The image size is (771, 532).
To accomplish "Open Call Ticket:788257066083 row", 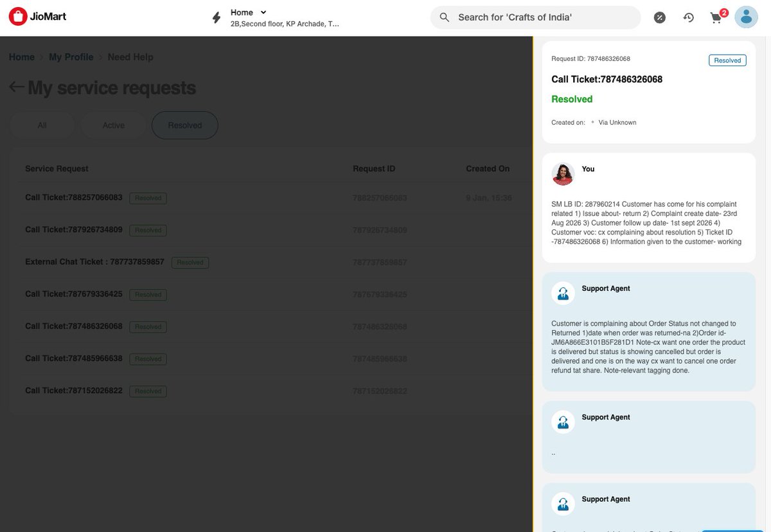I will coord(270,198).
